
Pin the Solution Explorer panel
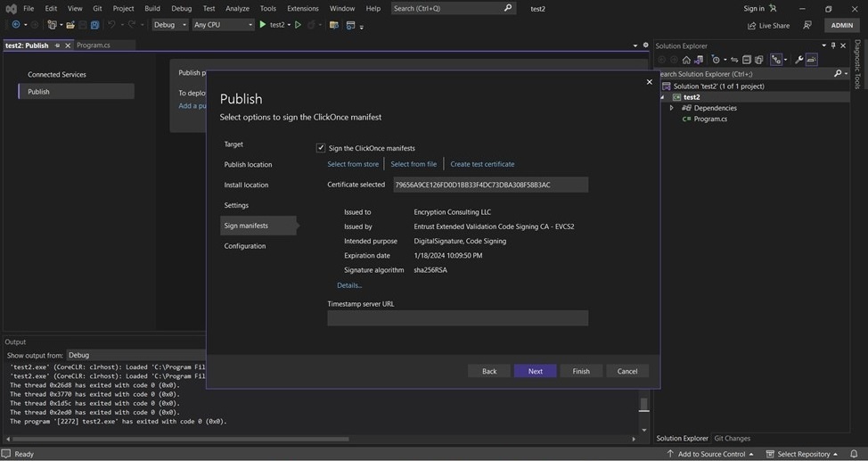pyautogui.click(x=833, y=46)
